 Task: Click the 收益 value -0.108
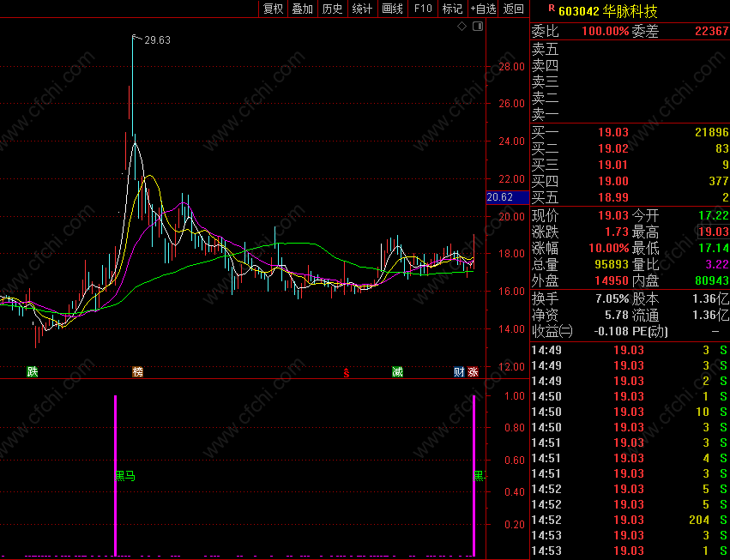coord(612,331)
